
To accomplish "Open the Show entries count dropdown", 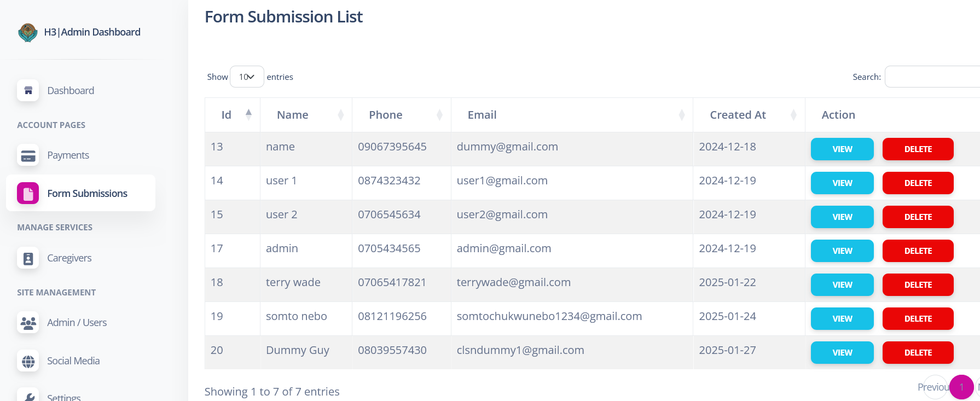I will tap(247, 77).
